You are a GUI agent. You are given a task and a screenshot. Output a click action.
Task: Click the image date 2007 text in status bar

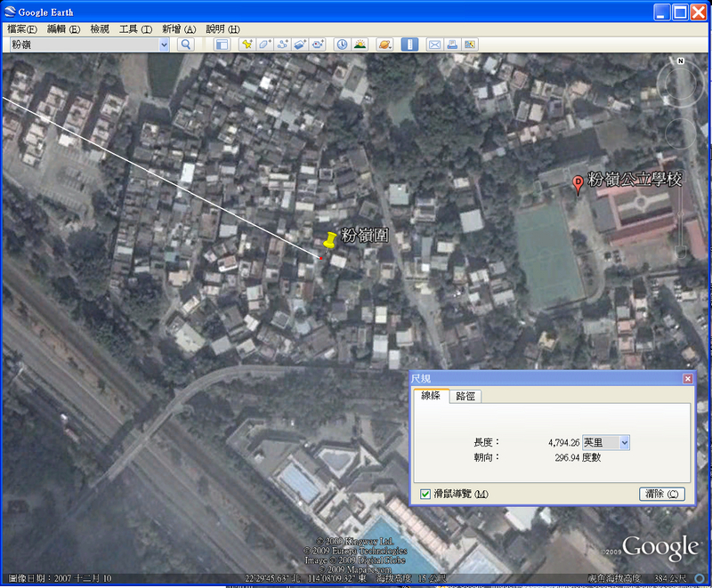pyautogui.click(x=60, y=578)
